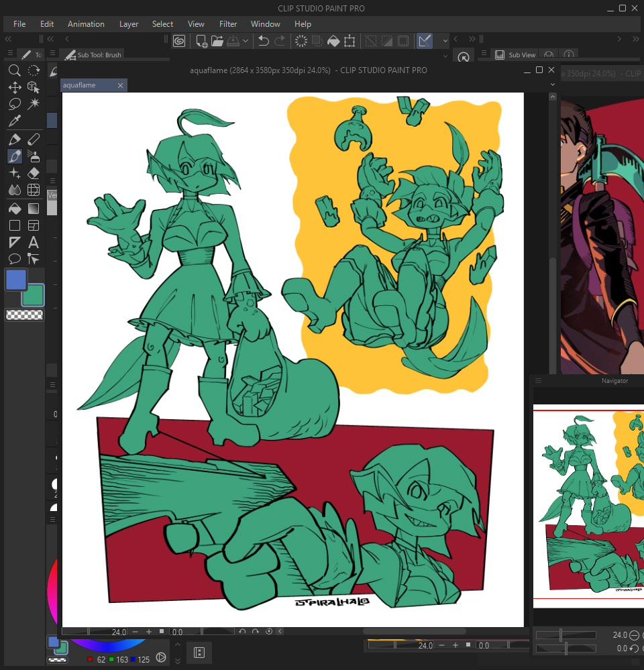Click the blue main color swatch
Image resolution: width=644 pixels, height=670 pixels.
[16, 280]
